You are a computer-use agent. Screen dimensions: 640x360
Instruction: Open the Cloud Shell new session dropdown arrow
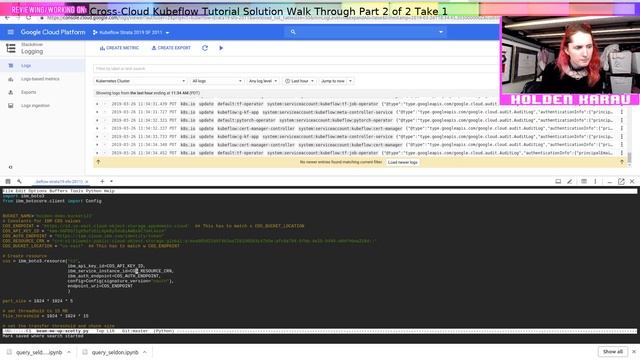111,181
